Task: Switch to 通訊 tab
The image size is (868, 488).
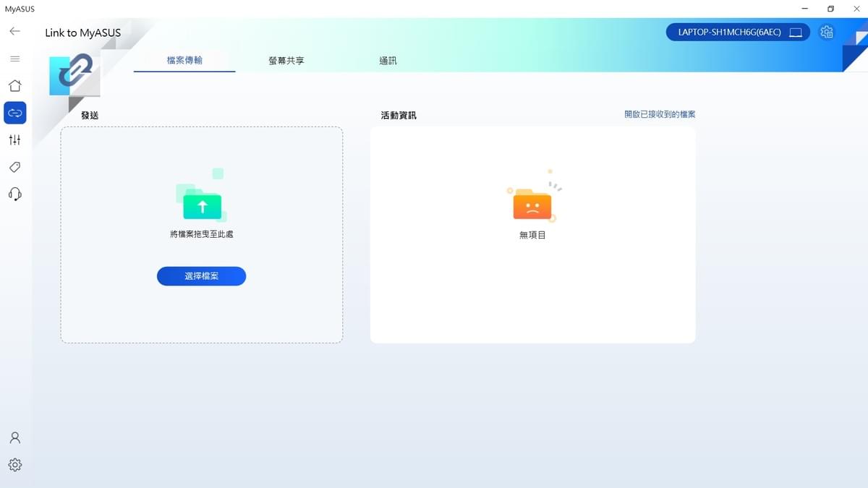Action: [x=388, y=61]
